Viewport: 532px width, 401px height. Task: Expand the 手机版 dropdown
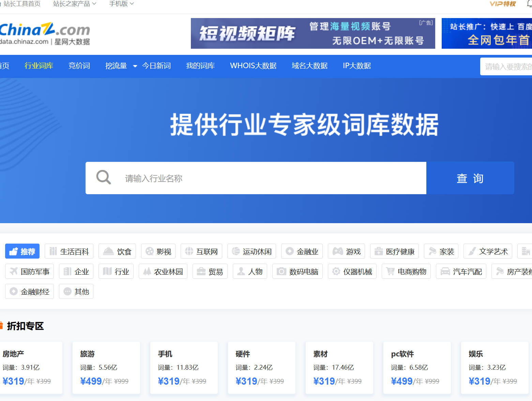[x=121, y=4]
